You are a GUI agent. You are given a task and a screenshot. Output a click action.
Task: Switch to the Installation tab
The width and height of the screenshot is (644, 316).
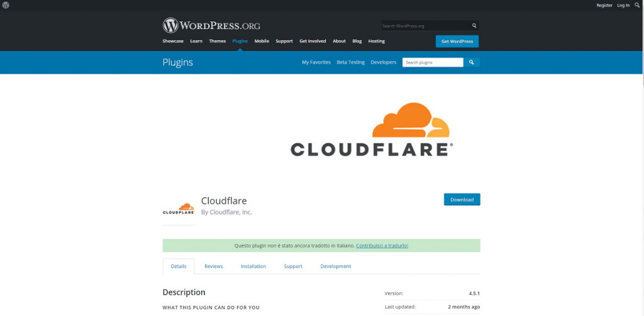(x=253, y=266)
